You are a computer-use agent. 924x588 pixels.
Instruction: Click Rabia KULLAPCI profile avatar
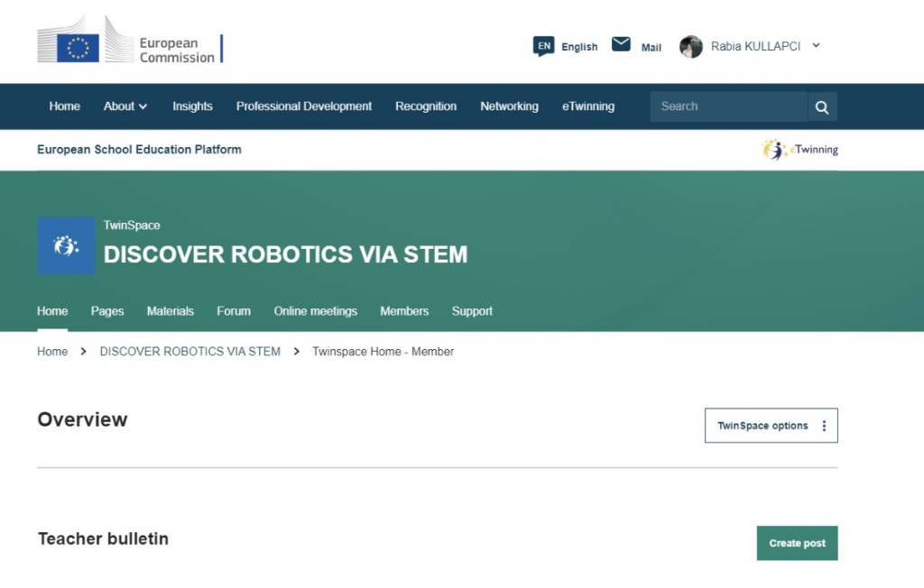pos(691,47)
